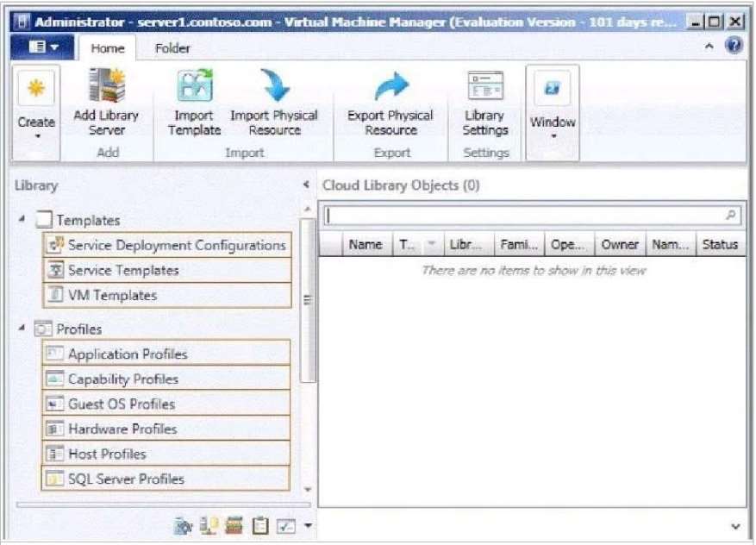Switch to the Folder ribbon tab
The width and height of the screenshot is (756, 545).
(x=172, y=48)
